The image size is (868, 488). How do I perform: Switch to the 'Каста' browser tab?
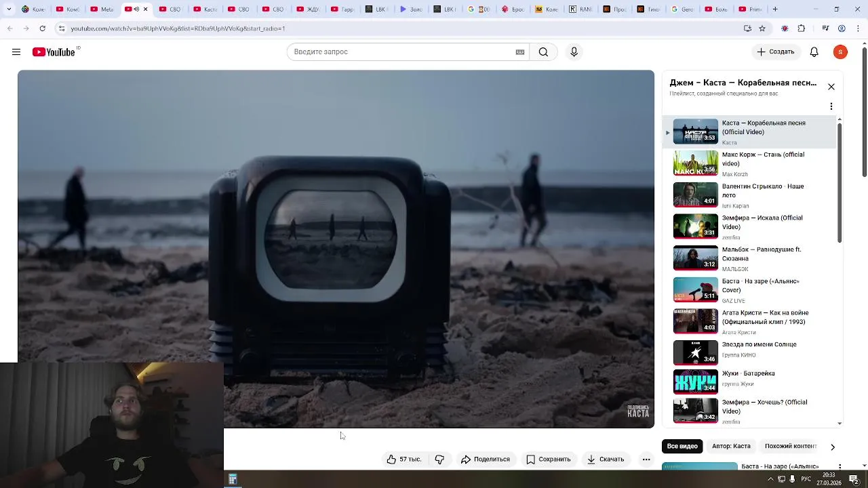coord(205,9)
